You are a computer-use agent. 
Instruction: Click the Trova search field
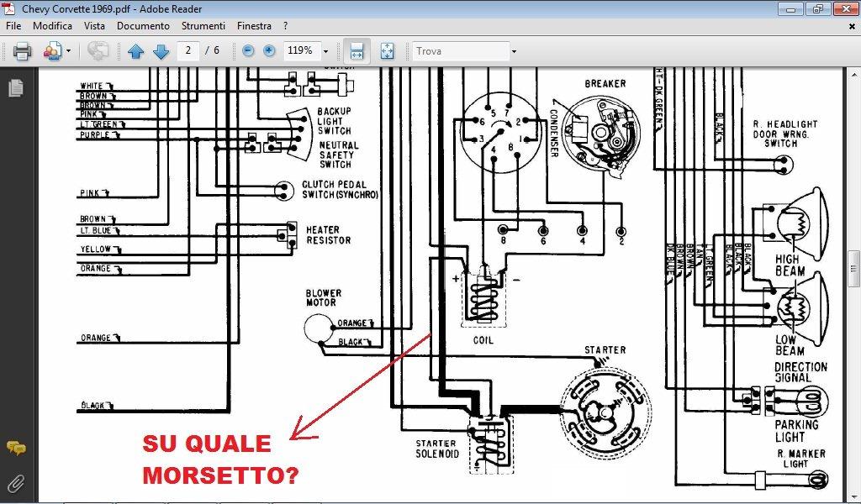click(461, 51)
